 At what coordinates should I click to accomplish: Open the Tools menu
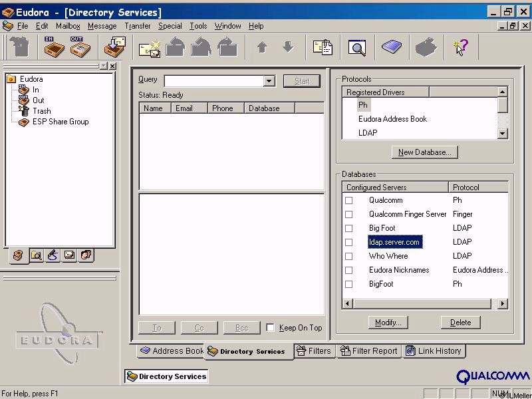click(198, 26)
